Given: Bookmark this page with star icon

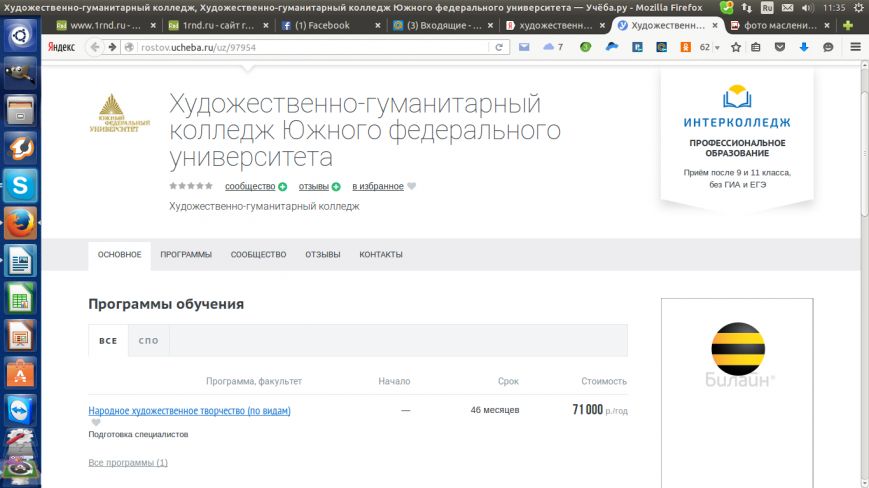Looking at the screenshot, I should point(736,47).
